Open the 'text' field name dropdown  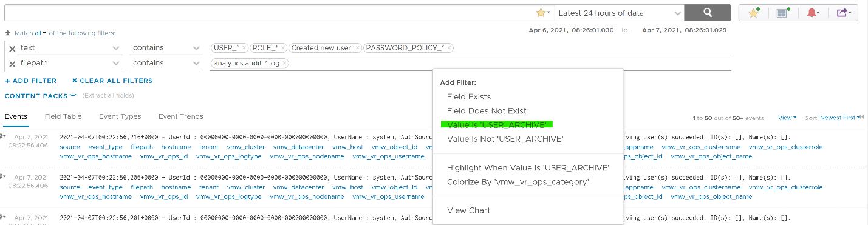click(x=70, y=48)
